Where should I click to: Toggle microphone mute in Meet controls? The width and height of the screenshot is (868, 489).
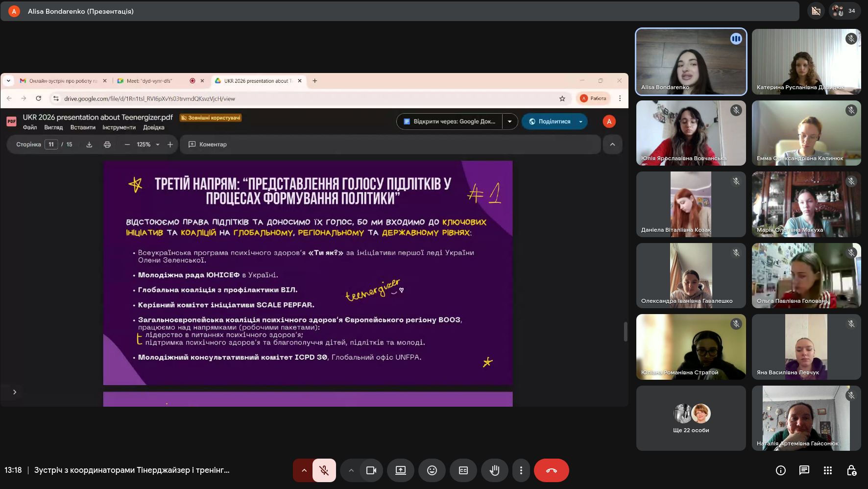click(324, 470)
